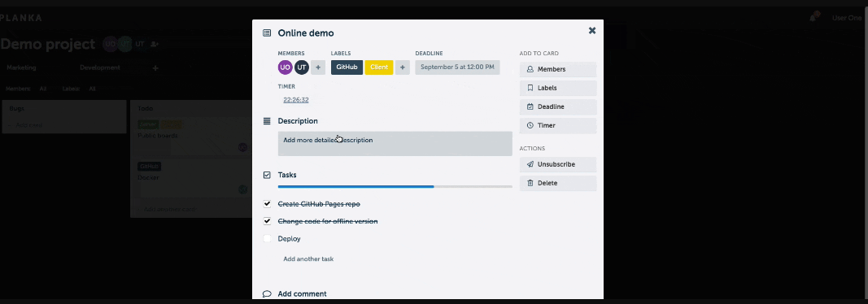868x304 pixels.
Task: Click the Online demo card title
Action: 306,33
